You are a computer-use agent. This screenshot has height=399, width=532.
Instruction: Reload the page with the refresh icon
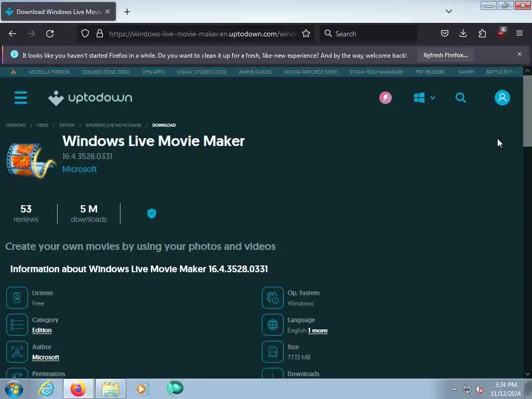50,34
